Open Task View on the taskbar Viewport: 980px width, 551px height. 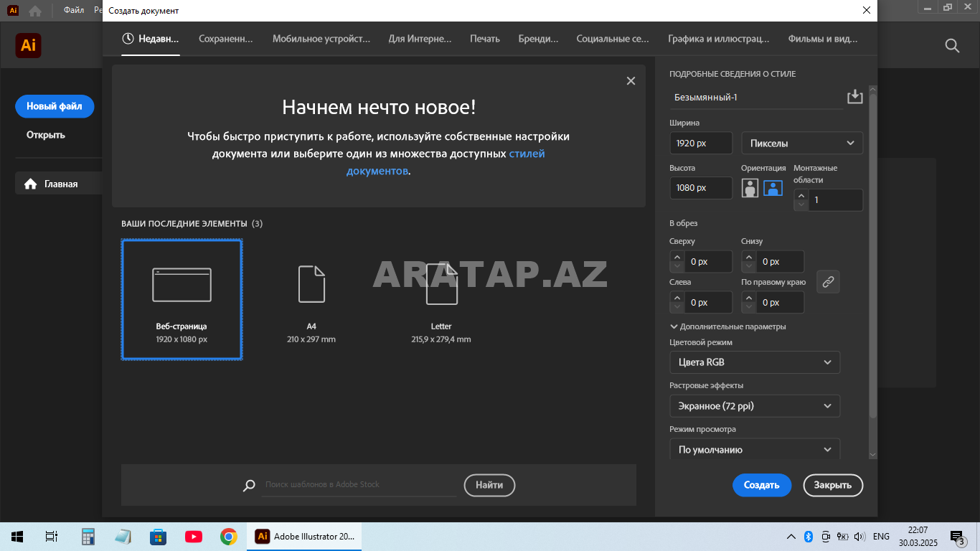click(51, 537)
